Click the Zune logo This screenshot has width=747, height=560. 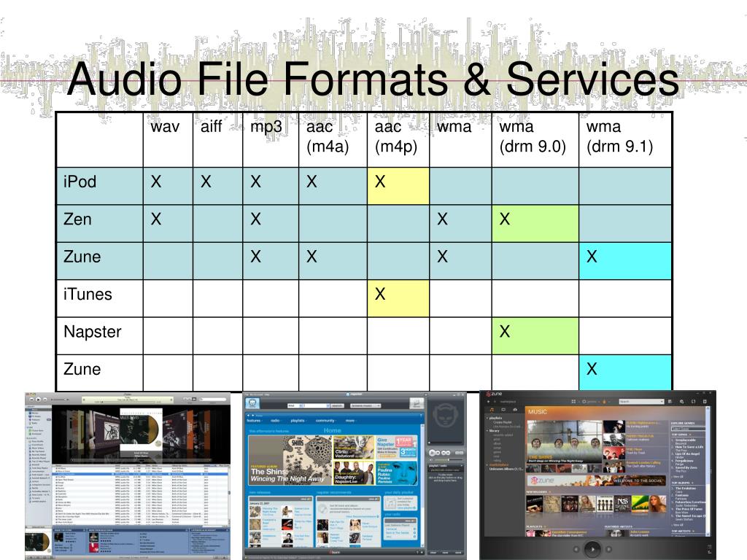[x=494, y=393]
